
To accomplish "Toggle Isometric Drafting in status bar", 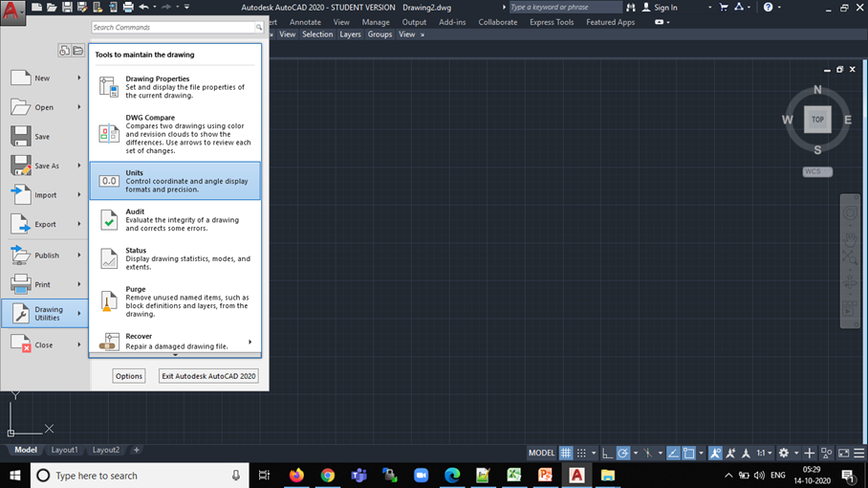I will point(648,454).
